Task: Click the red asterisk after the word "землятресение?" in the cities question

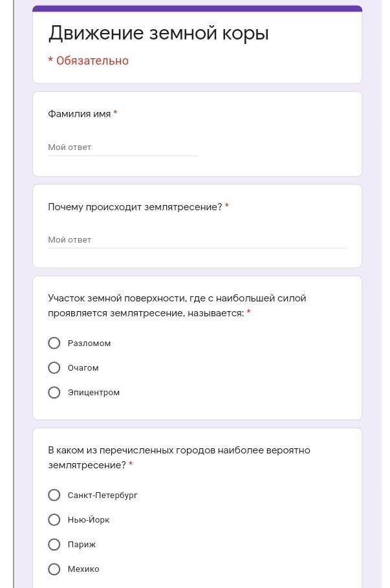Action: (x=131, y=464)
